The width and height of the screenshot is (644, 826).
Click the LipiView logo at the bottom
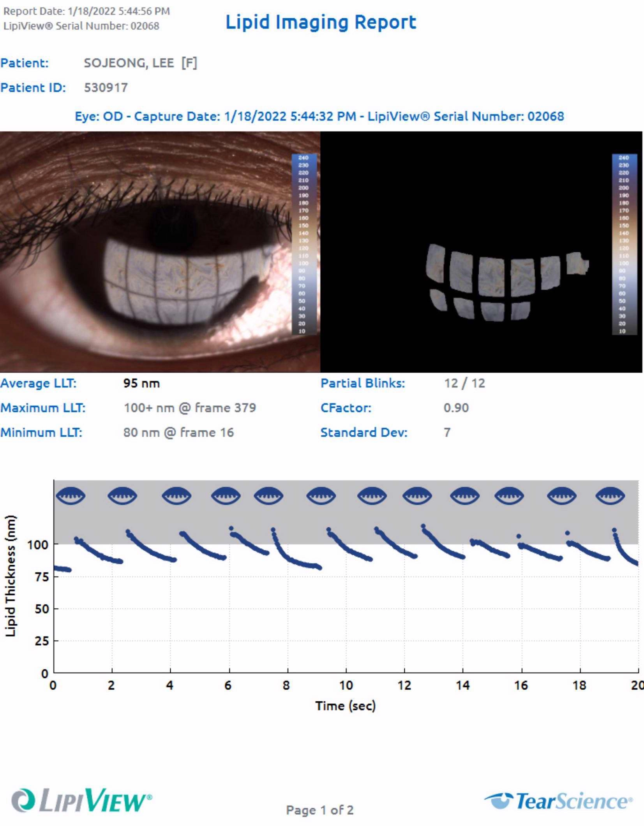pyautogui.click(x=82, y=800)
